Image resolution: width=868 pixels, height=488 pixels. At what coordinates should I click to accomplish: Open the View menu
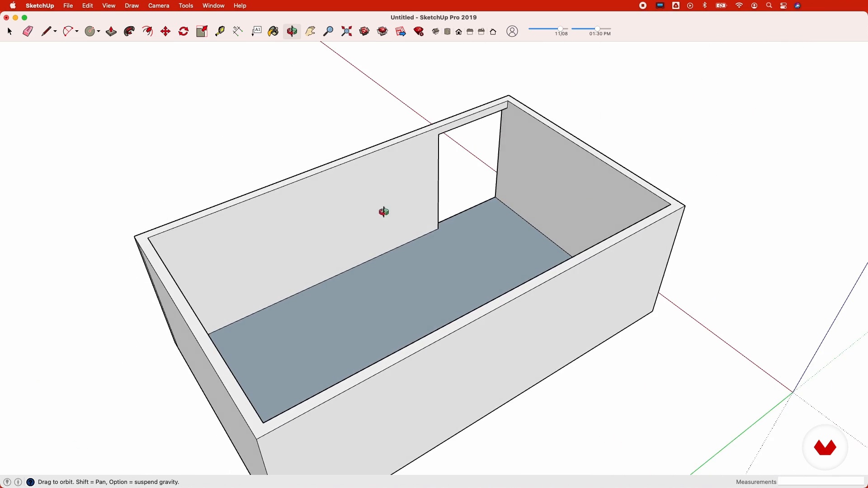109,6
